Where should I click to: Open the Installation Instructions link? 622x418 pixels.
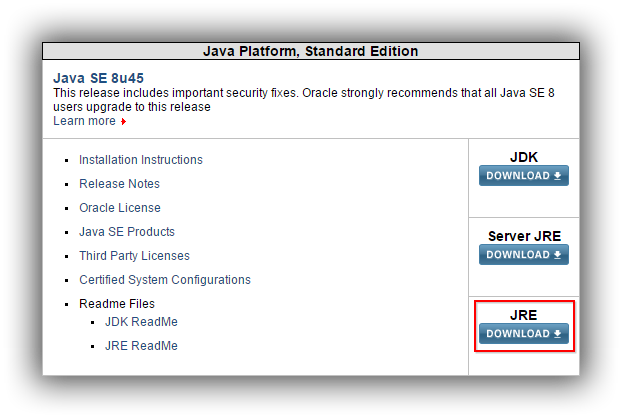click(x=141, y=160)
